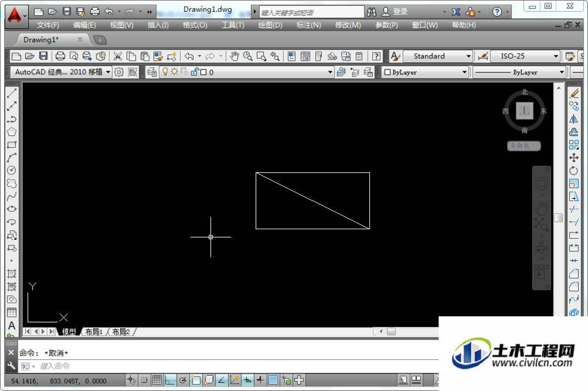Open the Properties palette icon
The image size is (588, 391).
click(x=292, y=56)
